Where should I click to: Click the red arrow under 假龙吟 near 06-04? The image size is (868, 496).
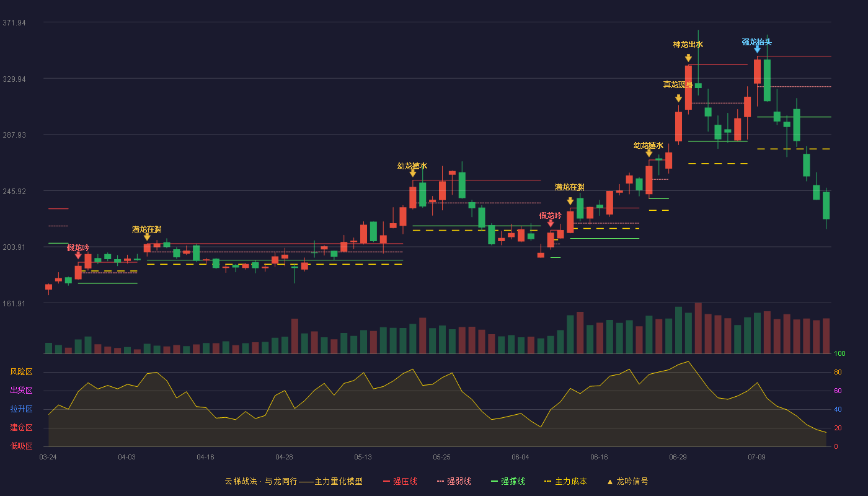[x=551, y=223]
